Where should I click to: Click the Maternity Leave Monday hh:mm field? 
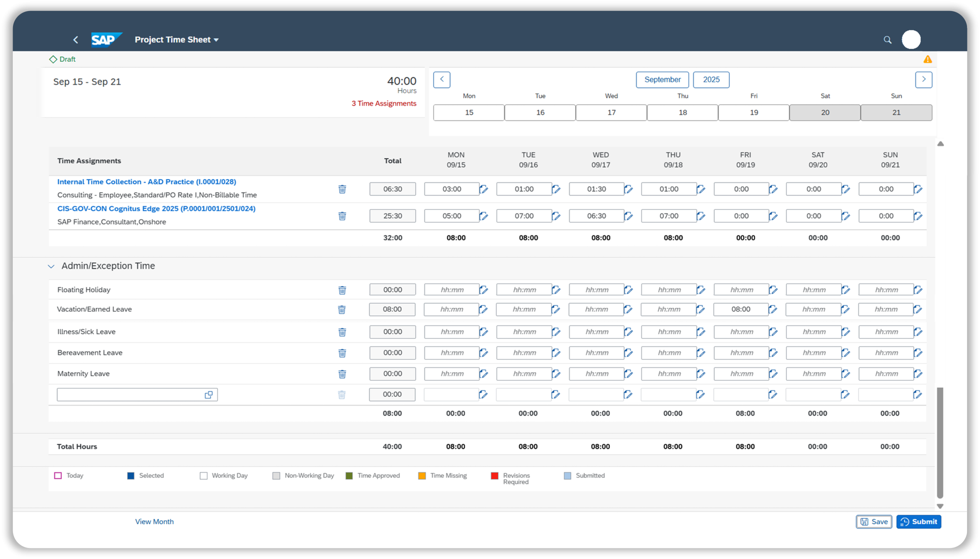pyautogui.click(x=451, y=374)
